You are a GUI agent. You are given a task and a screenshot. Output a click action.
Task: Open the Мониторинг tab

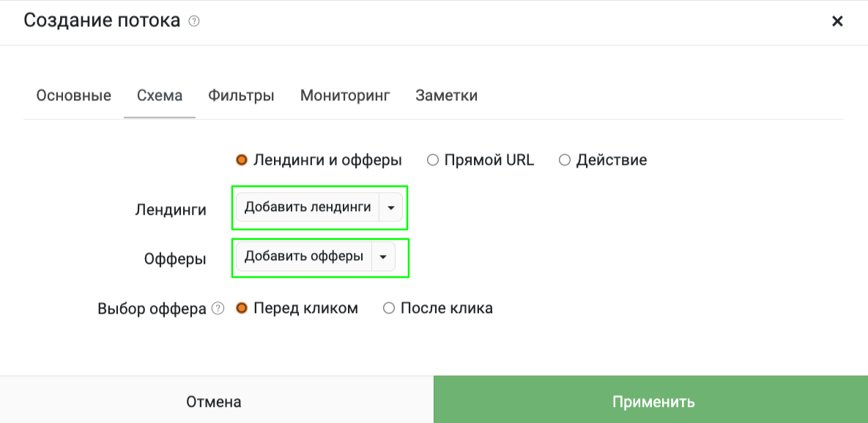pos(345,95)
